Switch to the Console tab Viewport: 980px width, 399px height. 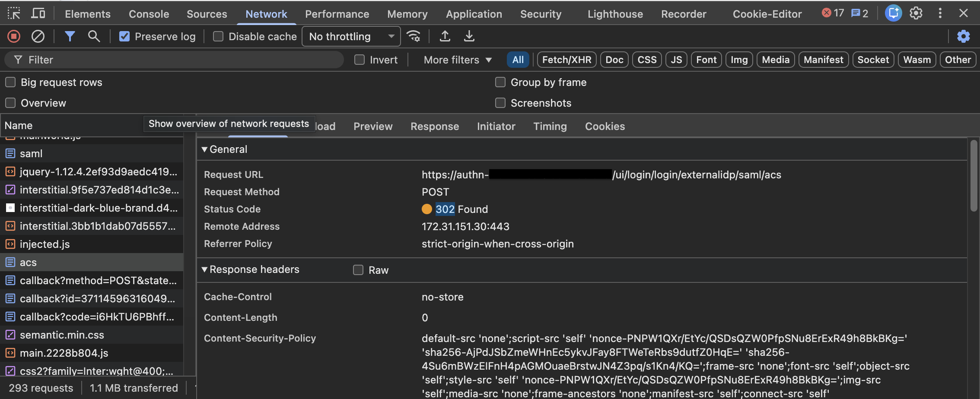(x=149, y=14)
